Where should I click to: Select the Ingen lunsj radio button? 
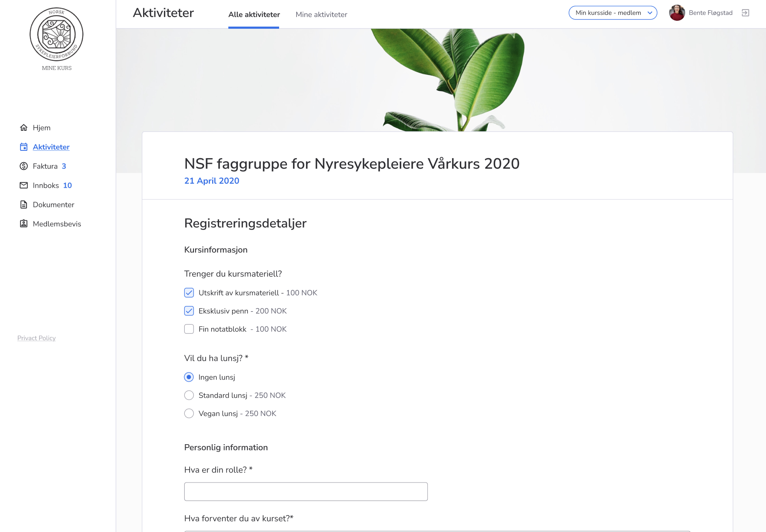pos(189,377)
